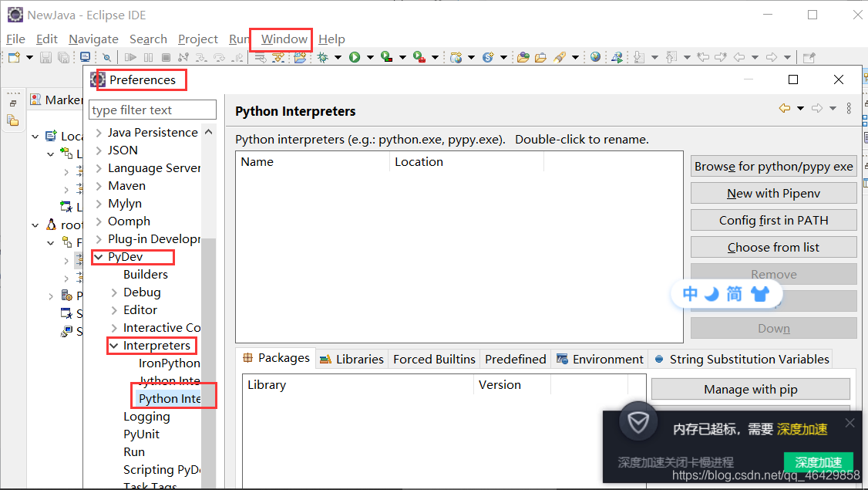Screen dimensions: 868x490
Task: Expand the Java Persistence tree node
Action: (99, 133)
